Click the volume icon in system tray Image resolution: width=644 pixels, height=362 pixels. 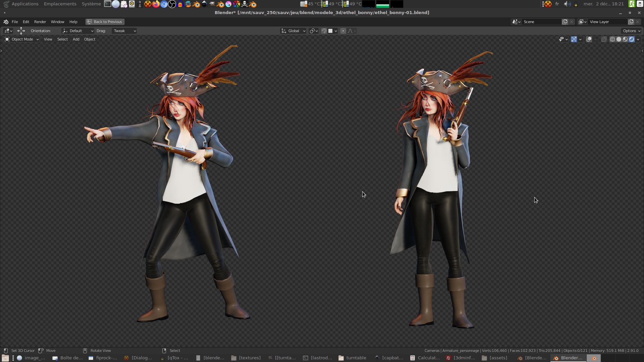pyautogui.click(x=567, y=4)
